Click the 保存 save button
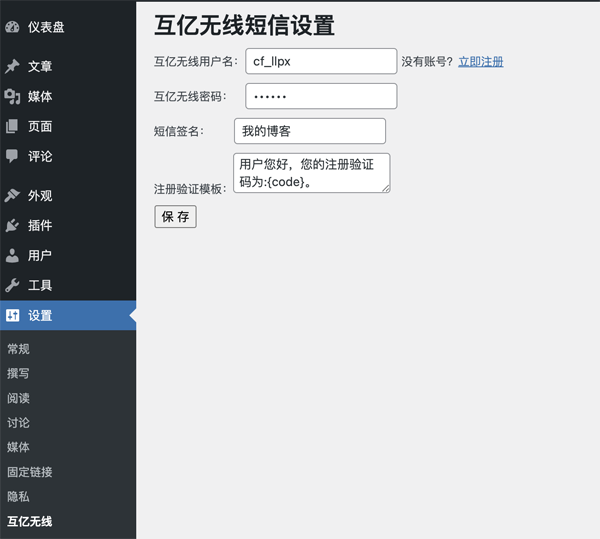The height and width of the screenshot is (539, 600). (175, 217)
